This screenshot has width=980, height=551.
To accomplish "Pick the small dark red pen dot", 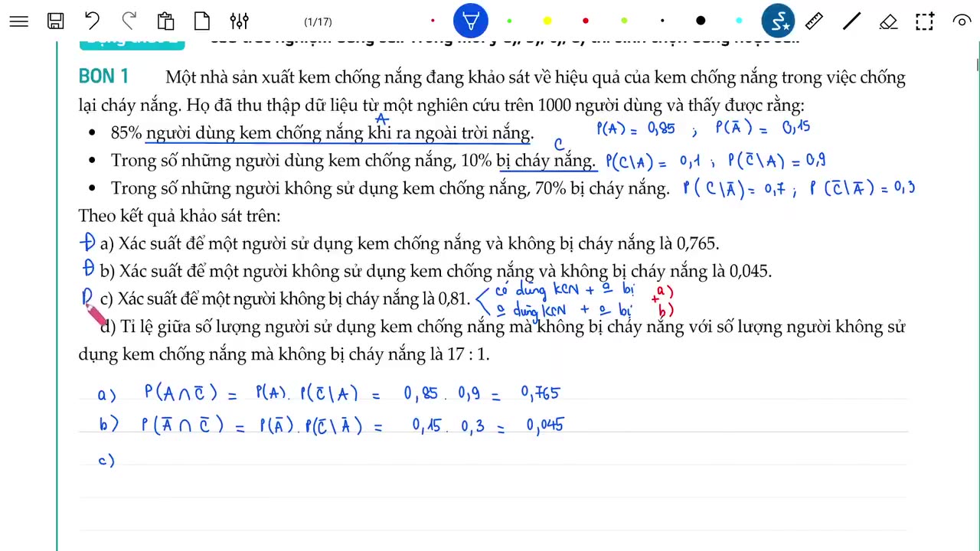I will (433, 21).
